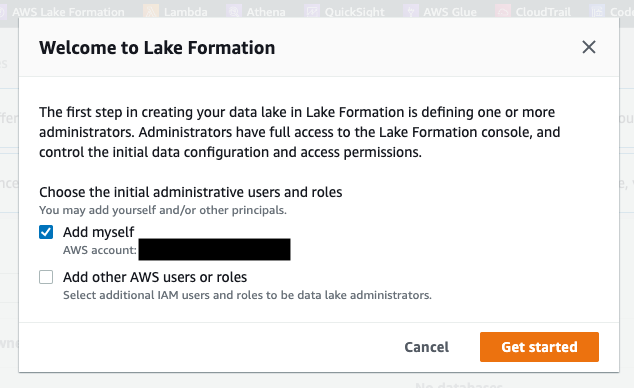Close the Welcome to Lake Formation dialog
634x388 pixels.
tap(589, 47)
